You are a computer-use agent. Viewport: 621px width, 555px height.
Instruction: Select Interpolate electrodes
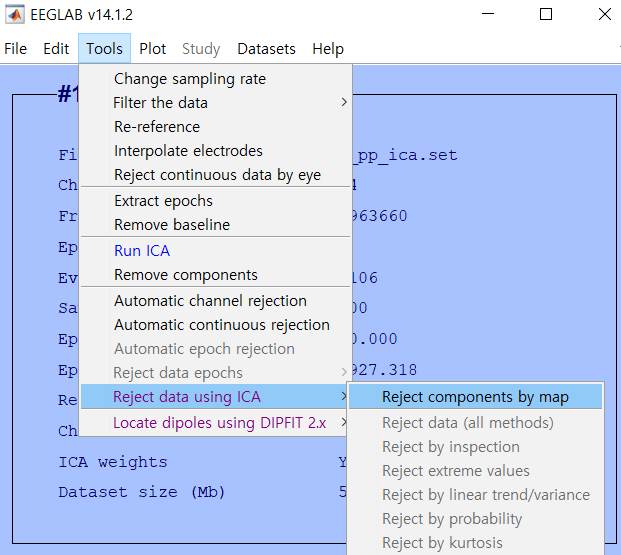216,151
